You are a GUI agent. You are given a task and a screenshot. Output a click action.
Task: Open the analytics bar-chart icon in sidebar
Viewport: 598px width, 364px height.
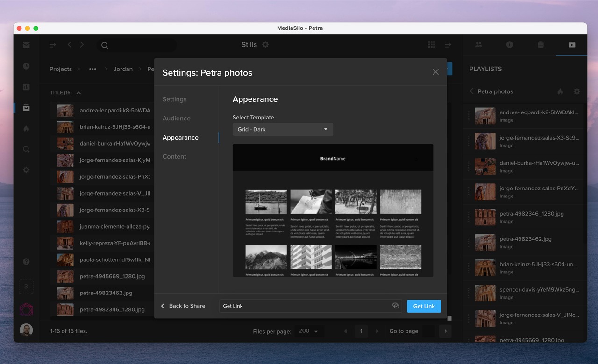[x=26, y=87]
